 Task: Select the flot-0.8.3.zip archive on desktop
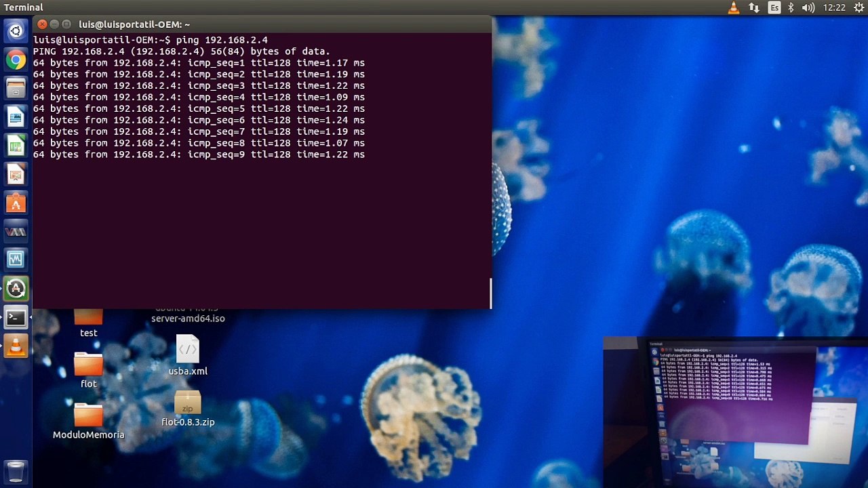(188, 409)
